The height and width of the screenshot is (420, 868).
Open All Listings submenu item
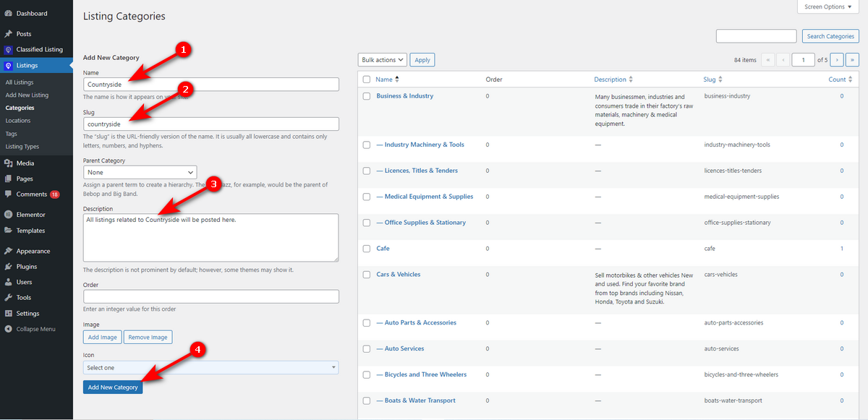point(20,82)
